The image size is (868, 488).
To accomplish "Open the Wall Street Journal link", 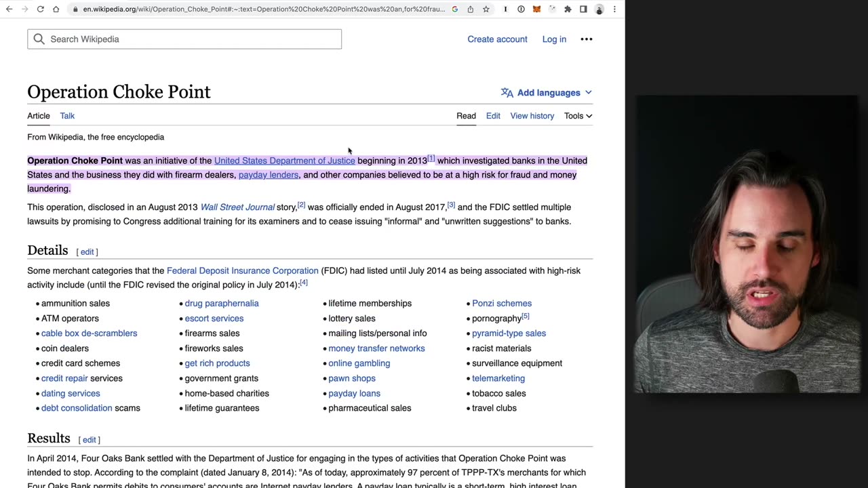I will tap(237, 207).
